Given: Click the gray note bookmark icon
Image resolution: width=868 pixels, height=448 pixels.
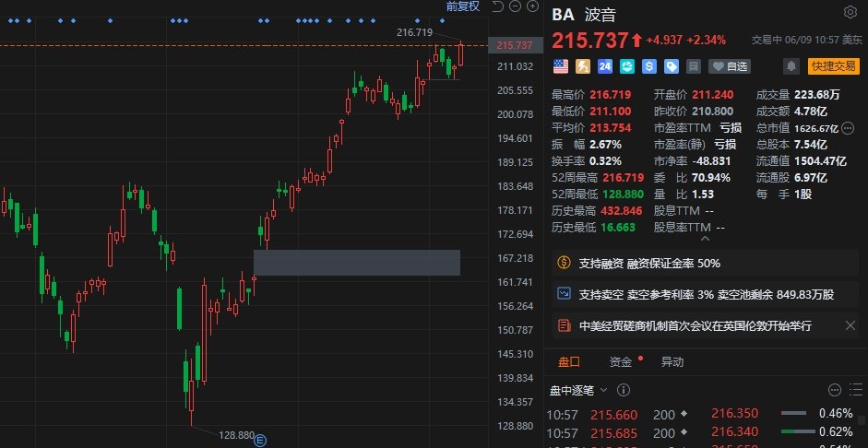Looking at the screenshot, I should (693, 67).
